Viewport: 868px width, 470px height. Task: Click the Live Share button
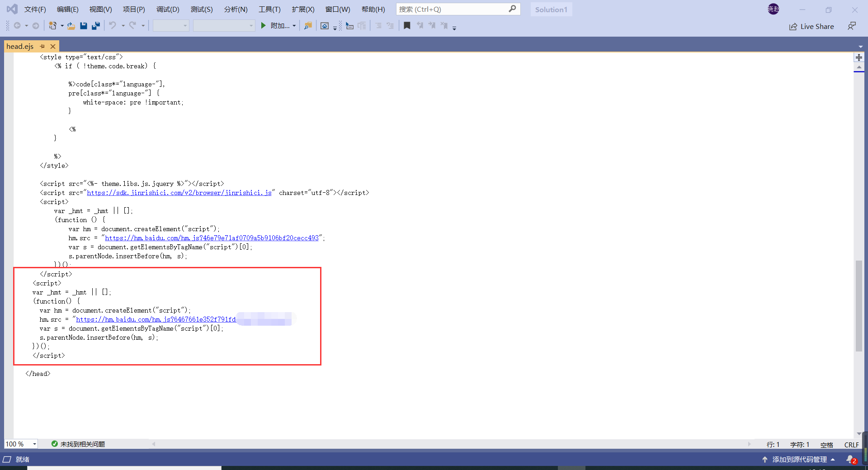[812, 26]
